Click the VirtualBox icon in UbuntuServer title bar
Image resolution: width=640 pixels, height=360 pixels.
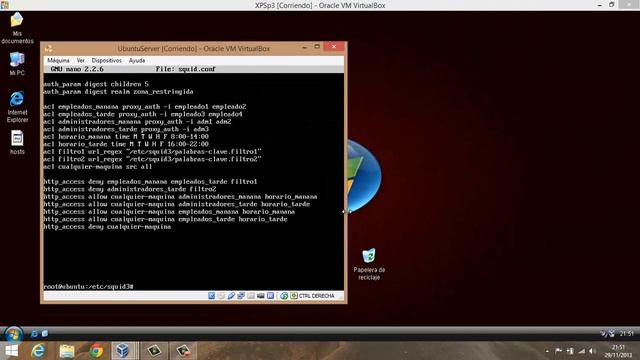49,49
